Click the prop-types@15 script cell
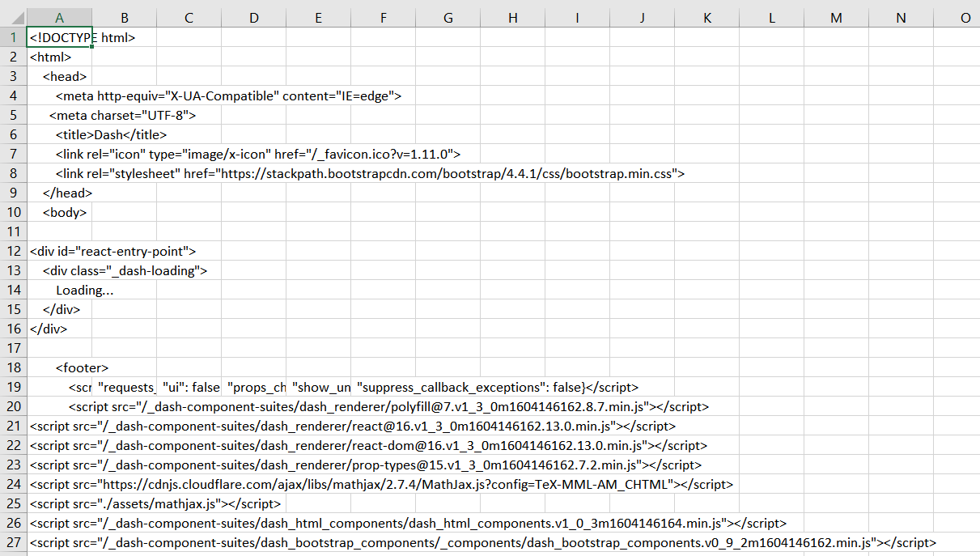980x556 pixels. pos(60,465)
